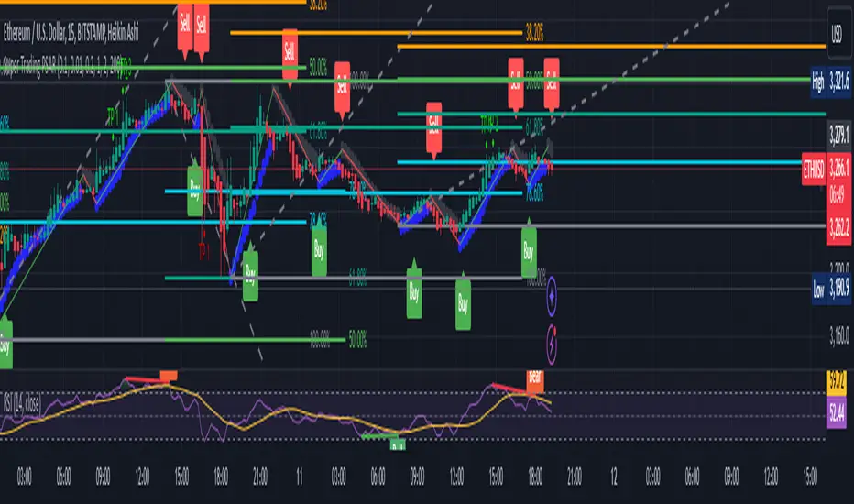
Task: Click the red 3,262.2 price label
Action: pos(838,226)
